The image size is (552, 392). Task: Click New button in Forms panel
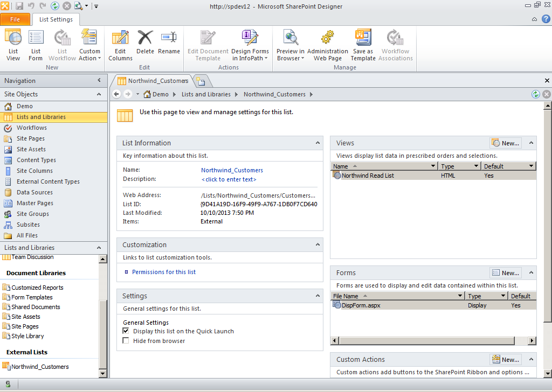[x=506, y=273]
